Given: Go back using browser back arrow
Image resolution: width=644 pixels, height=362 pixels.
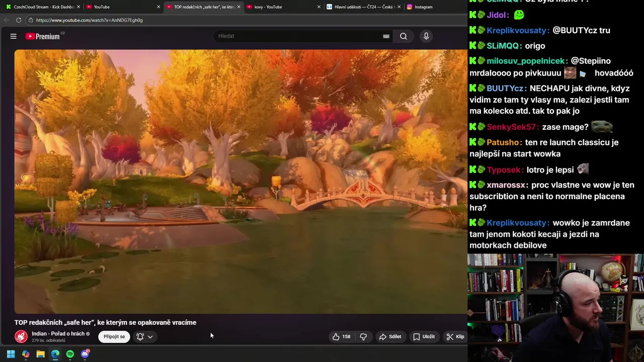Looking at the screenshot, I should click(7, 20).
